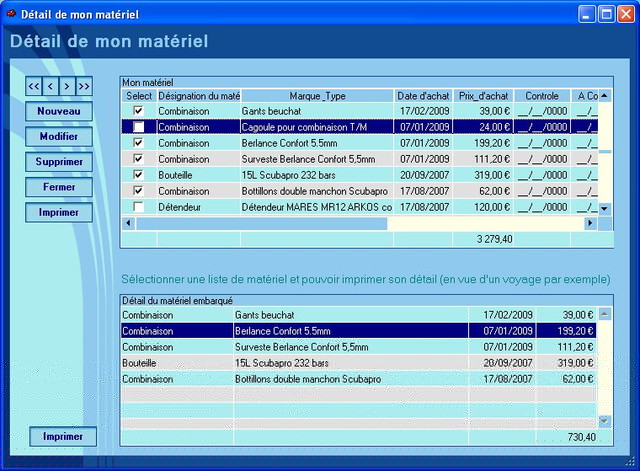The image size is (640, 471).
Task: Click up arrow of embarqué list scrollbar
Action: click(604, 314)
